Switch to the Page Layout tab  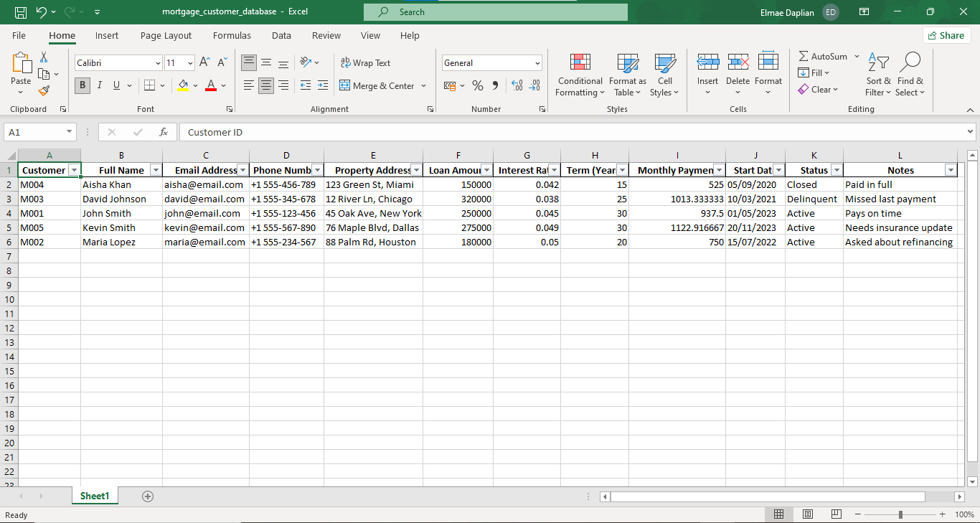coord(166,35)
